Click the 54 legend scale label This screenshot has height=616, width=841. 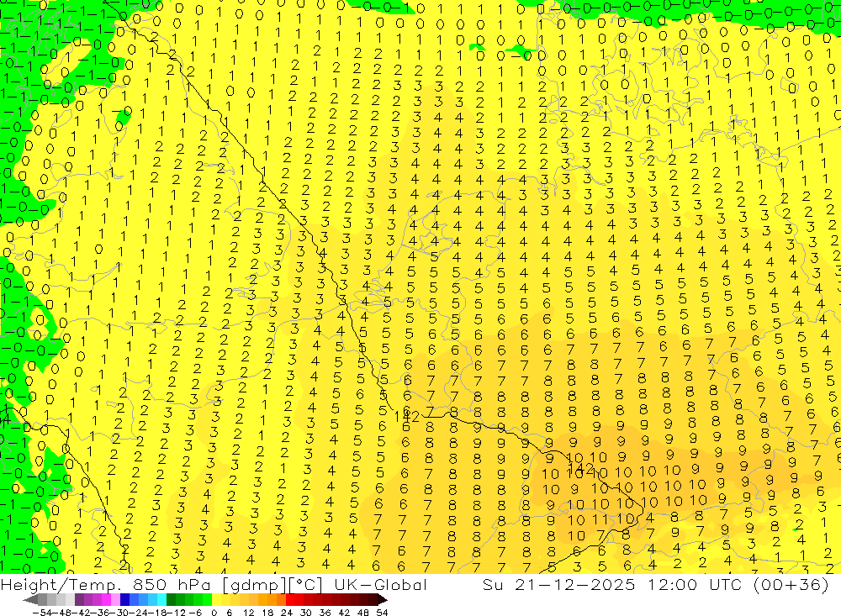coord(382,613)
